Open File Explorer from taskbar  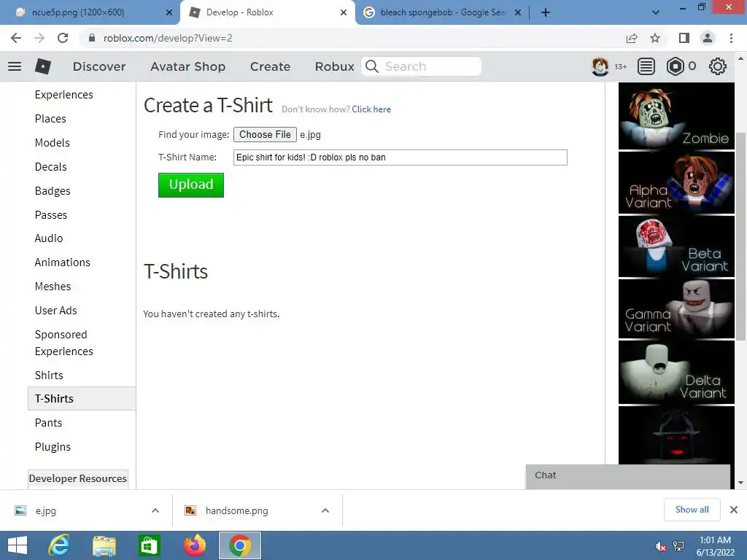(104, 545)
